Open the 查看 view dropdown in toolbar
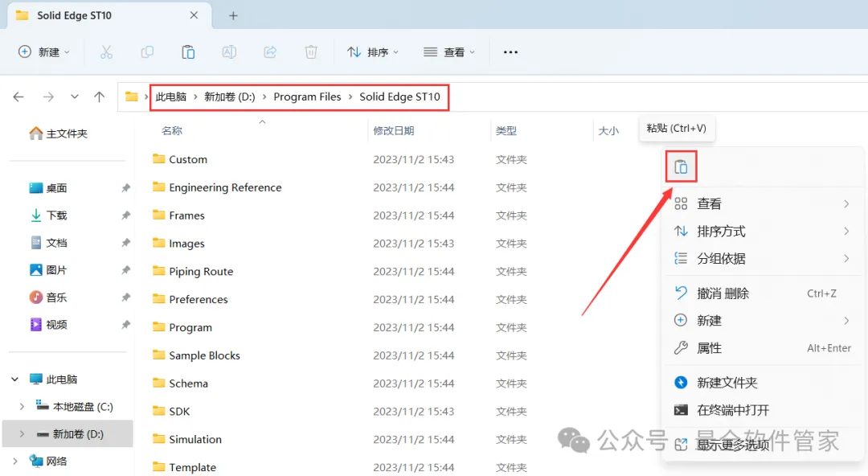The image size is (868, 476). [x=449, y=52]
